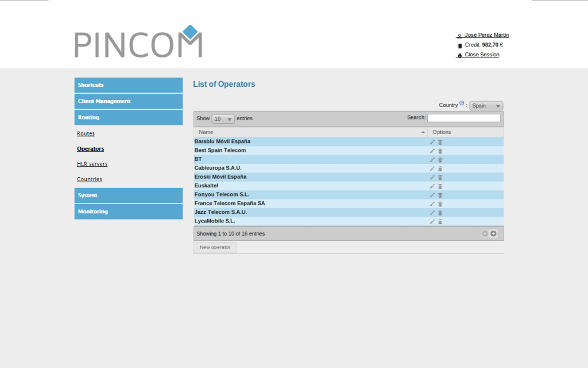Click the List of Operators heading
Viewport: 588px width, 368px height.
[x=225, y=84]
